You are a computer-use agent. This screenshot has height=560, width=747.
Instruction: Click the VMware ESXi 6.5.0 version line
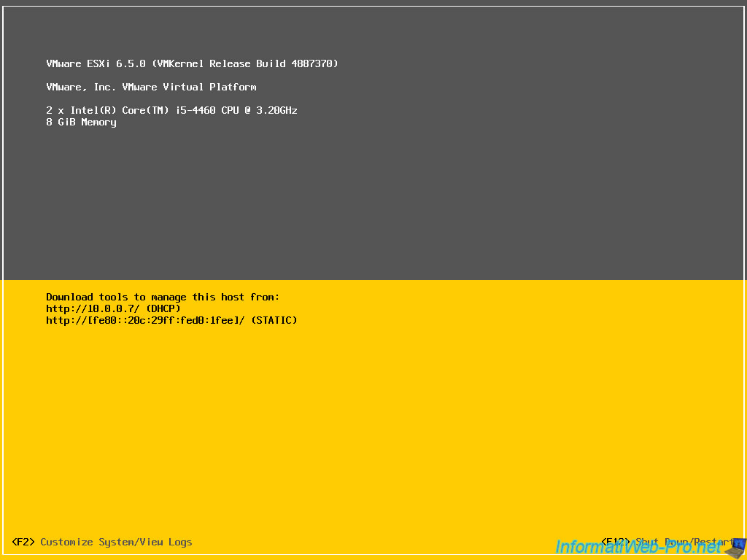[192, 64]
